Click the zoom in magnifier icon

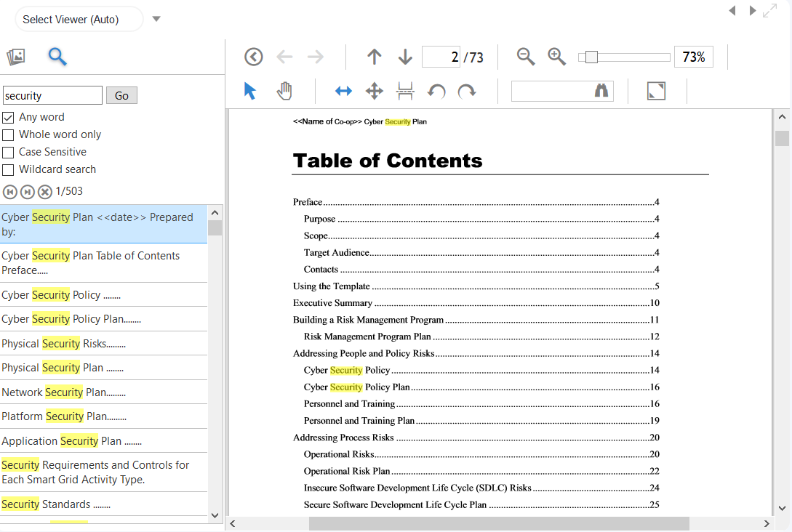tap(556, 57)
